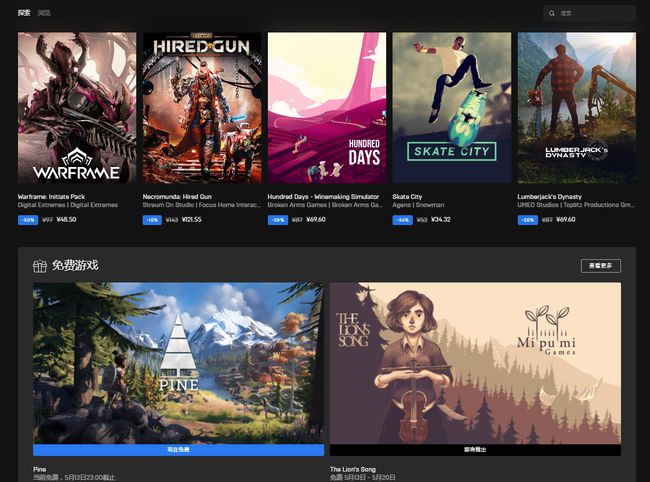Click Pine free-until date text
The height and width of the screenshot is (482, 650).
74,477
